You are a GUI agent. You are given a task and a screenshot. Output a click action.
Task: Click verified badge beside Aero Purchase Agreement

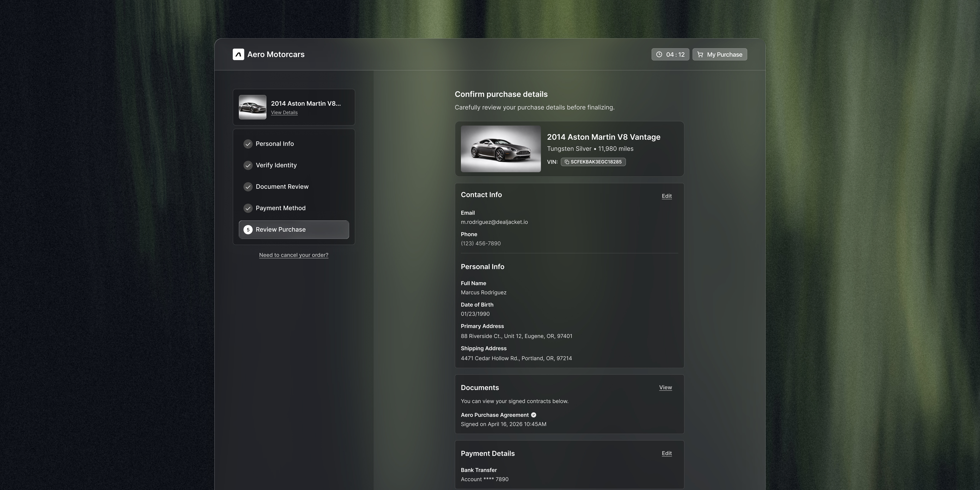tap(533, 415)
